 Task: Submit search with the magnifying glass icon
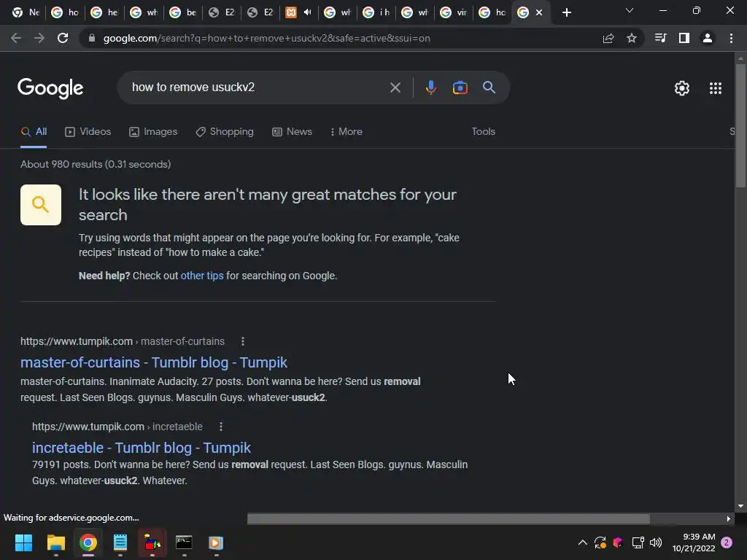[489, 87]
